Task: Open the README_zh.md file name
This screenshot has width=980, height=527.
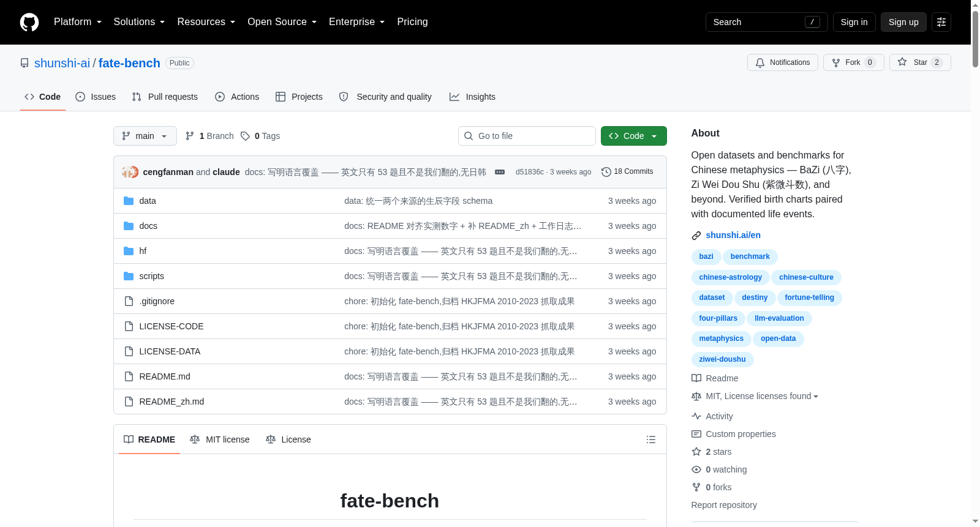Action: click(x=171, y=402)
